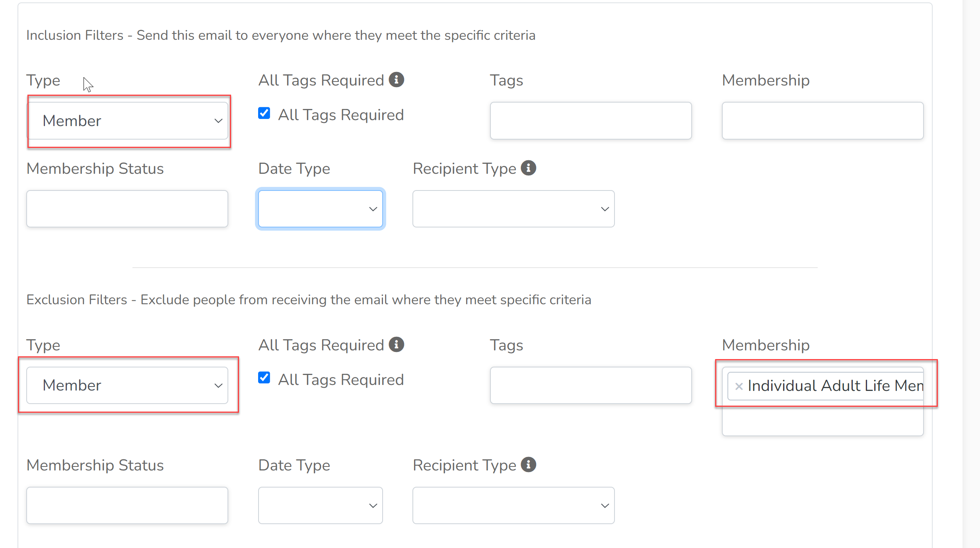Click the info icon beside Exclusion Recipient Type

529,464
